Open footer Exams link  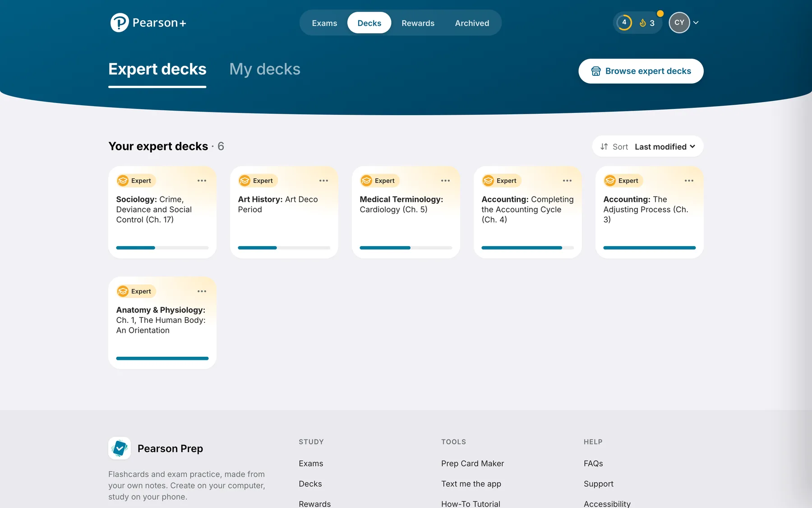(311, 463)
